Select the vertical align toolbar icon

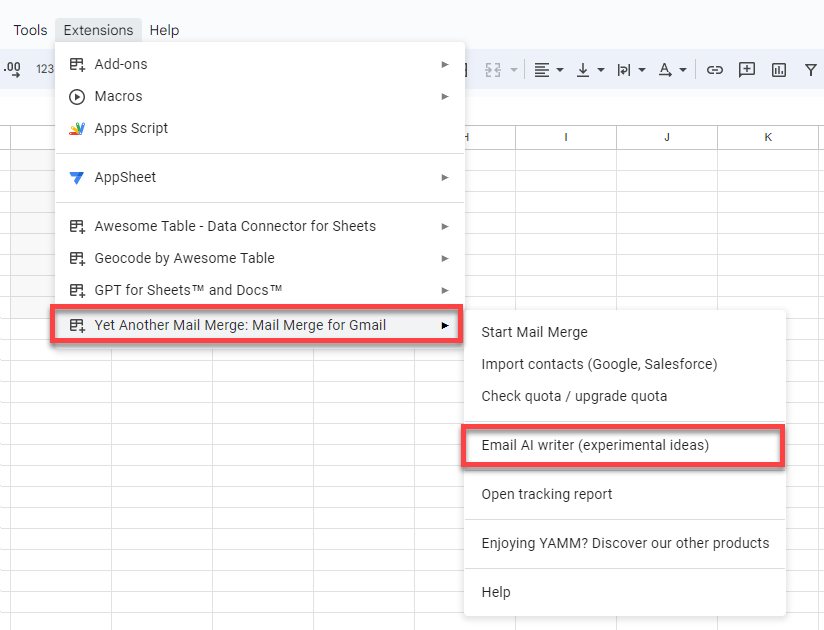pyautogui.click(x=583, y=69)
